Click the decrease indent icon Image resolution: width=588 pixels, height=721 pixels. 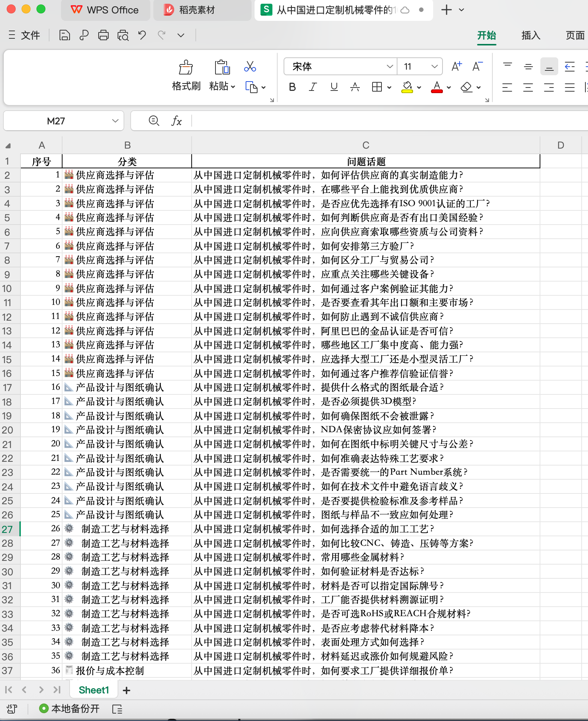tap(570, 67)
